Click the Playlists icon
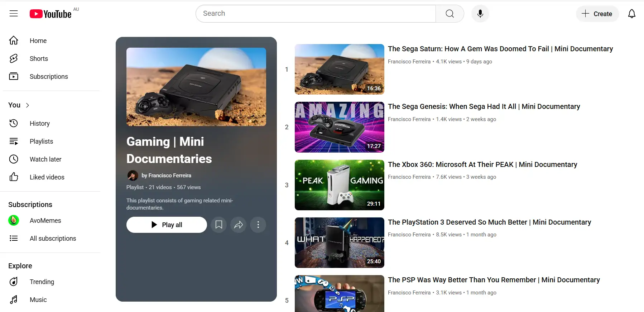Screen dimensions: 644x312 [14, 141]
